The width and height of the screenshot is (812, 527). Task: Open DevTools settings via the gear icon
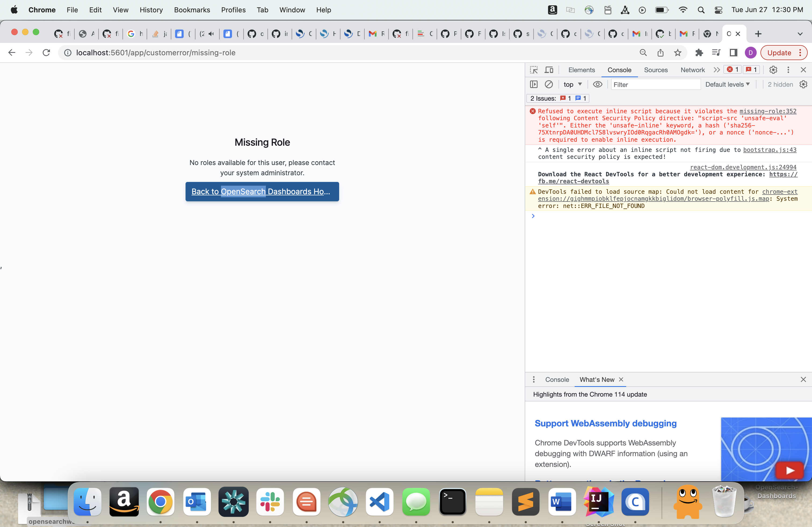pyautogui.click(x=773, y=69)
